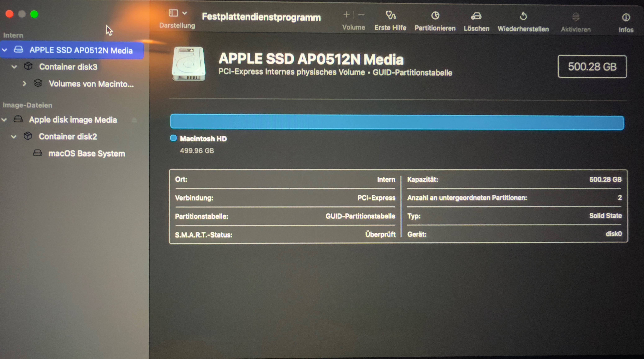Run Erste Hilfe stethoscope icon
Viewport: 644px width, 359px height.
390,16
